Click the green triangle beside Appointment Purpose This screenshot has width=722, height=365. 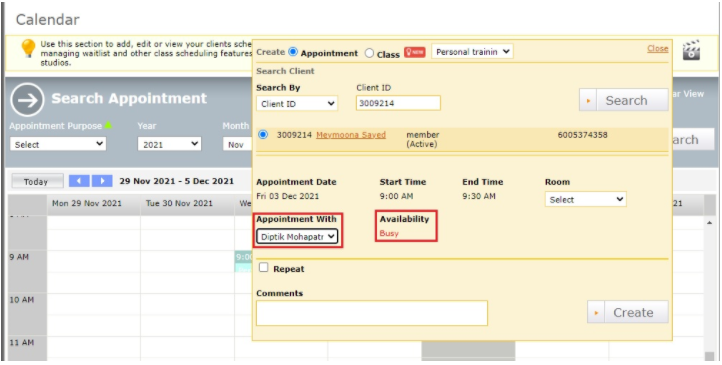pyautogui.click(x=108, y=124)
